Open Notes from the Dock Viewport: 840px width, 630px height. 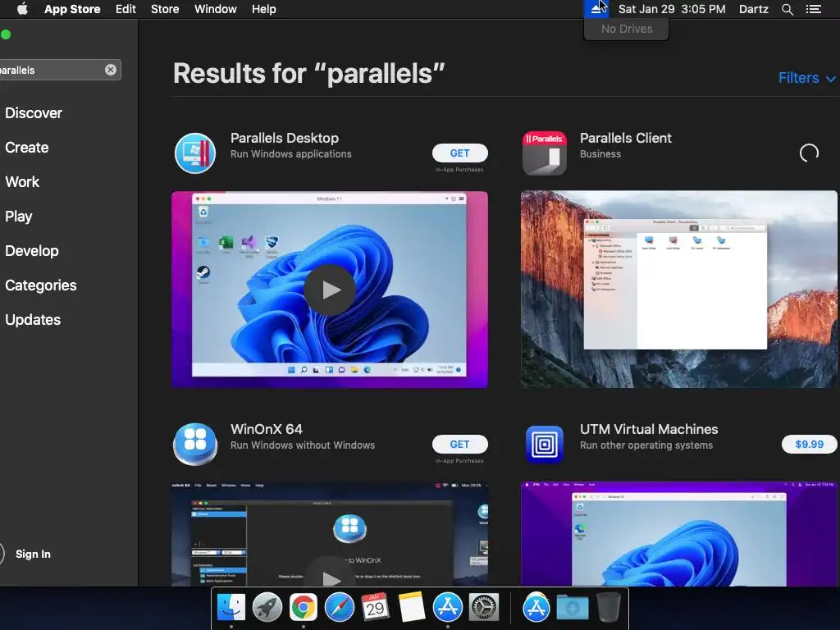(x=412, y=608)
